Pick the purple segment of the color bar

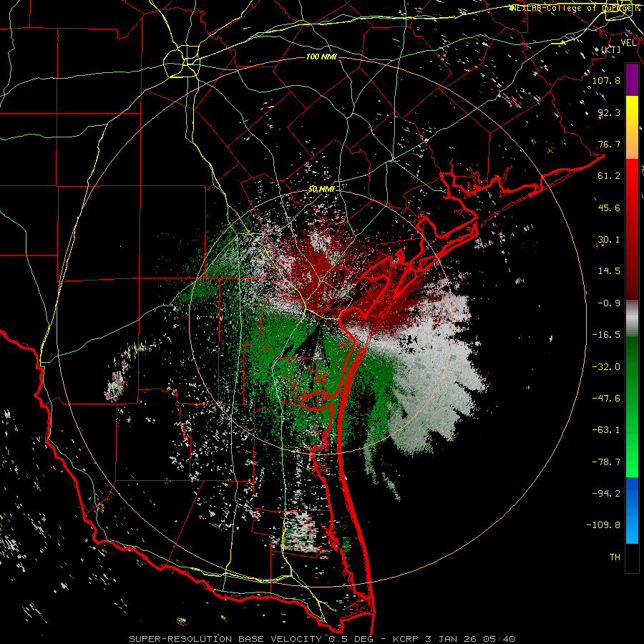632,79
